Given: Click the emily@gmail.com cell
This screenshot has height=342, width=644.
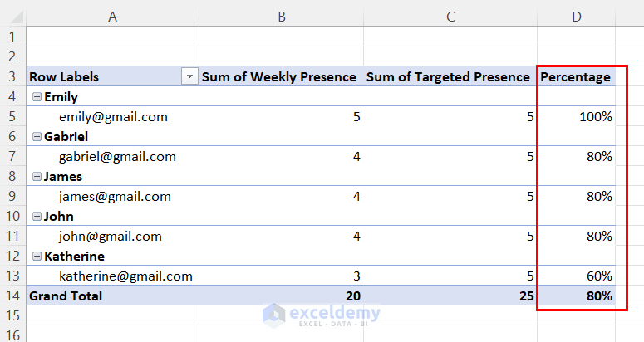Looking at the screenshot, I should [112, 116].
